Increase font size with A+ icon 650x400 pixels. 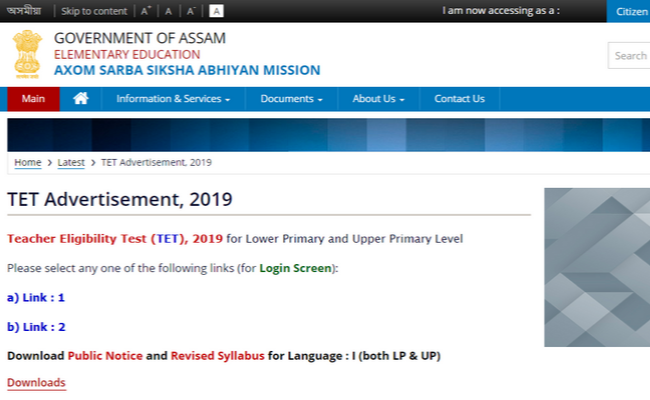[x=146, y=11]
